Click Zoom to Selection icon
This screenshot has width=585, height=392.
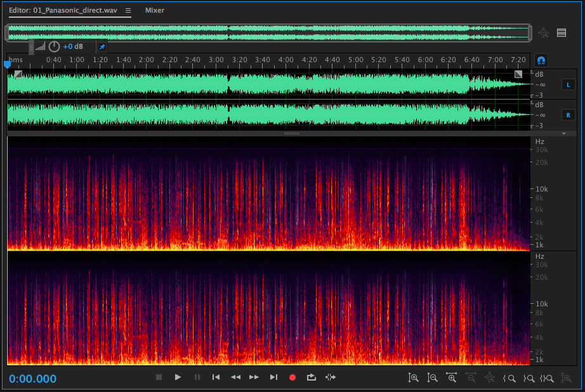547,379
